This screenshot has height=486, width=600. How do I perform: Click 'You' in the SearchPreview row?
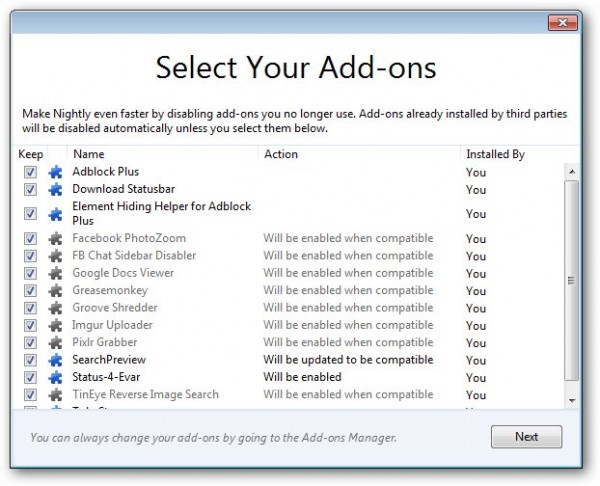[x=476, y=360]
